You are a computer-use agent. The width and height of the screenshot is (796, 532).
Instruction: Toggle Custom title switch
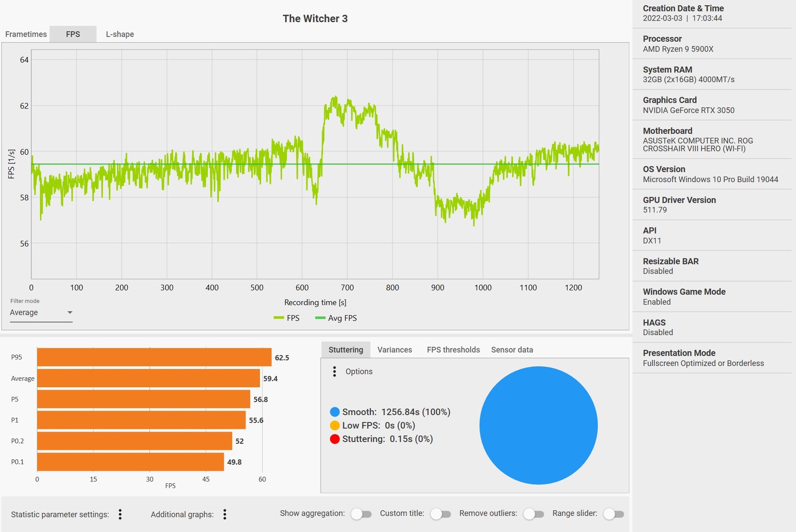pos(440,514)
